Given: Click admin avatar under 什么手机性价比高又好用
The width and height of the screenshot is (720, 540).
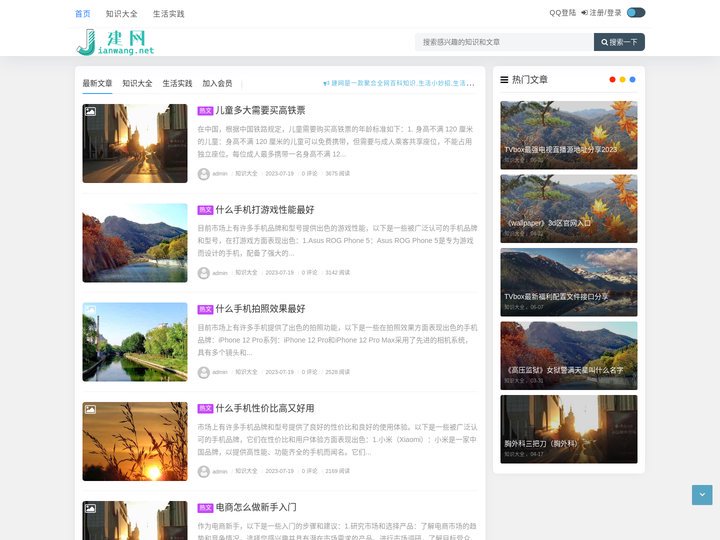Looking at the screenshot, I should [x=204, y=472].
